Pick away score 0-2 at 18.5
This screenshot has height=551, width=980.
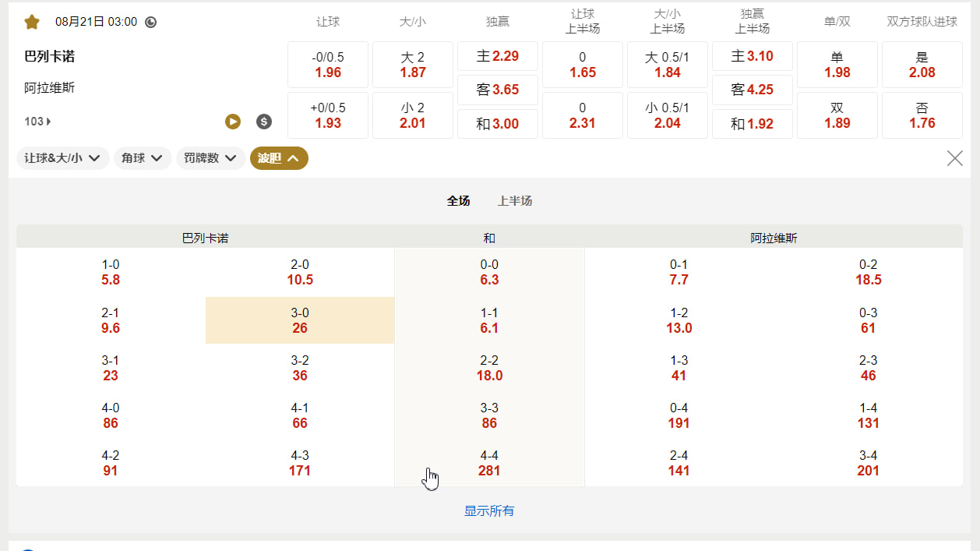(869, 272)
